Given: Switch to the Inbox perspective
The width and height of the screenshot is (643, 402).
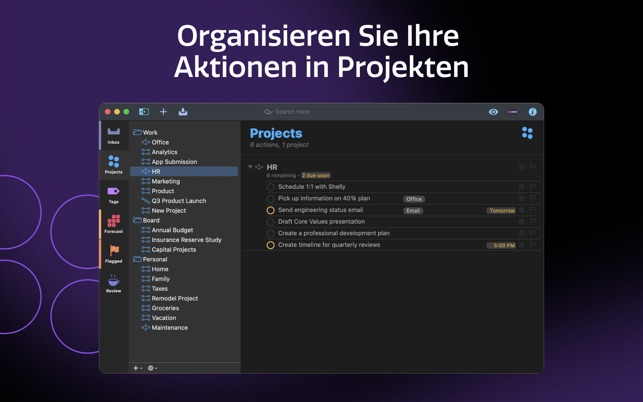Looking at the screenshot, I should click(x=114, y=135).
